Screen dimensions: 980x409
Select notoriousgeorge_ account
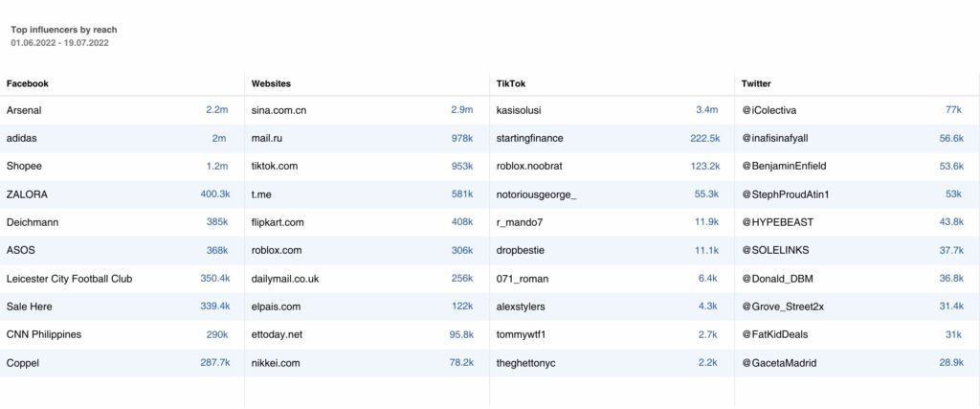click(x=536, y=194)
